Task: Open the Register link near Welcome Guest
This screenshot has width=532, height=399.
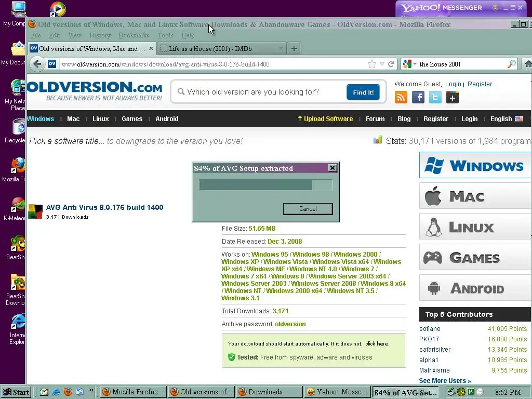Action: [480, 84]
